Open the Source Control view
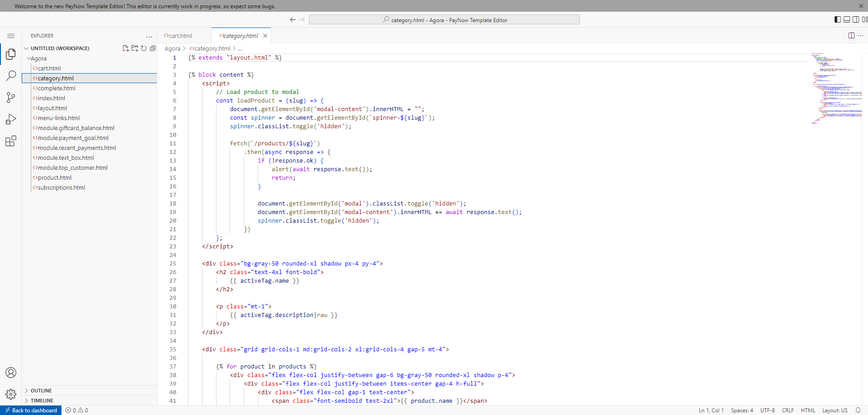This screenshot has height=415, width=868. tap(11, 98)
